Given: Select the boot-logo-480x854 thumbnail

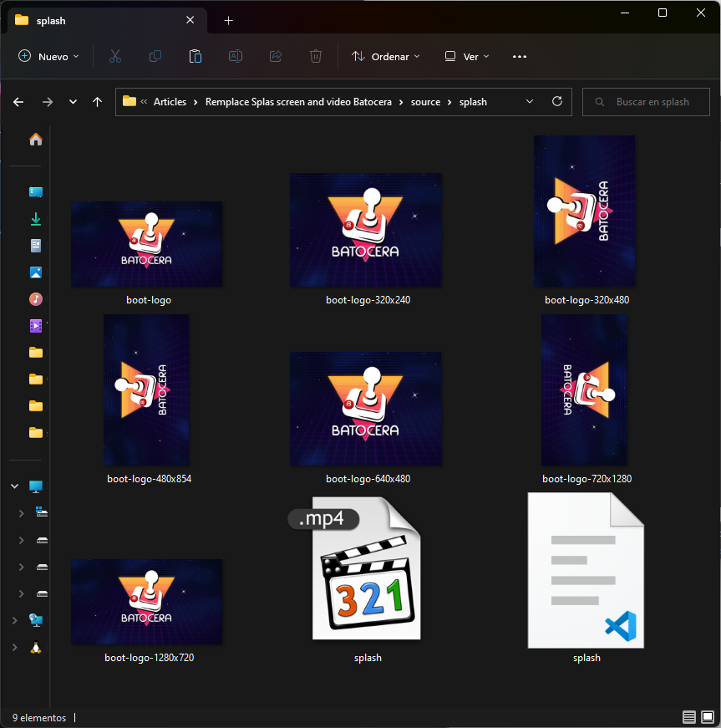Looking at the screenshot, I should coord(146,390).
